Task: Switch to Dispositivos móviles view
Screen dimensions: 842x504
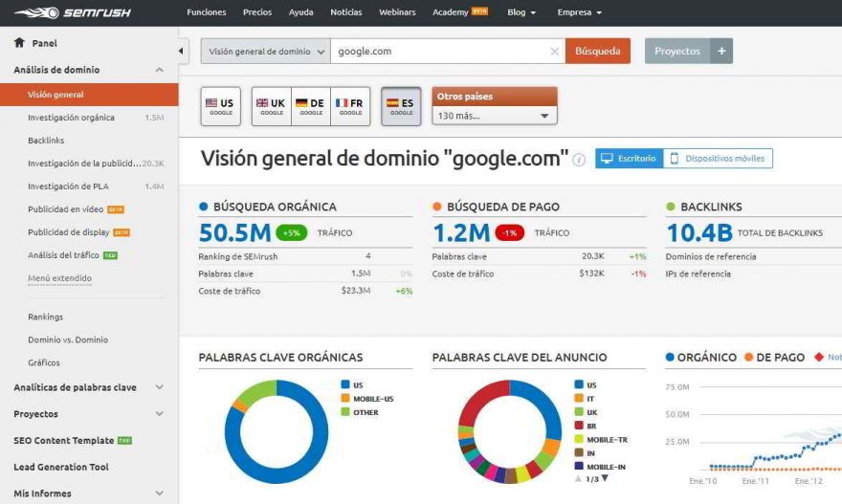Action: click(x=718, y=159)
